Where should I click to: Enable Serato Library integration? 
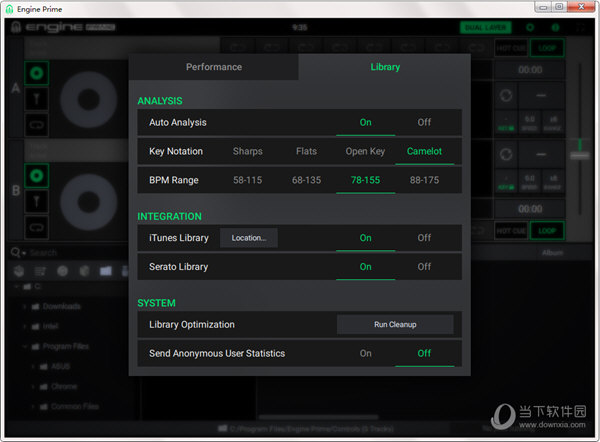[365, 267]
